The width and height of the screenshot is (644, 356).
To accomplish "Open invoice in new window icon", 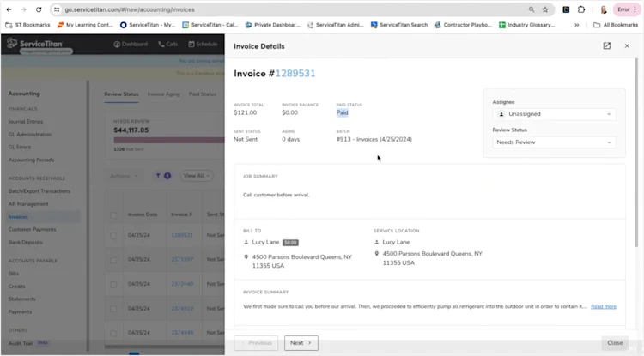I will (606, 46).
